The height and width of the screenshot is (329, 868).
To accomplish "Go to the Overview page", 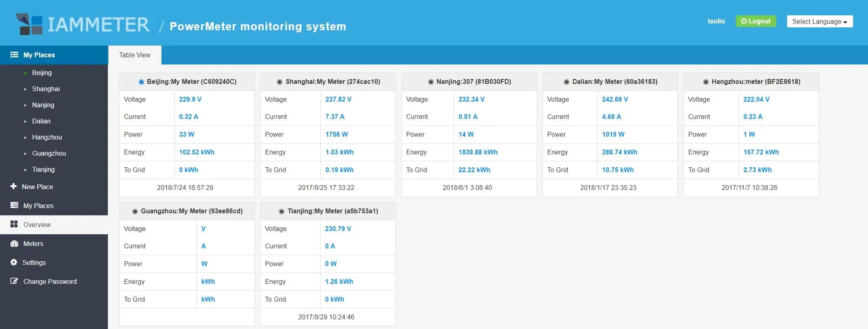I will coord(54,225).
